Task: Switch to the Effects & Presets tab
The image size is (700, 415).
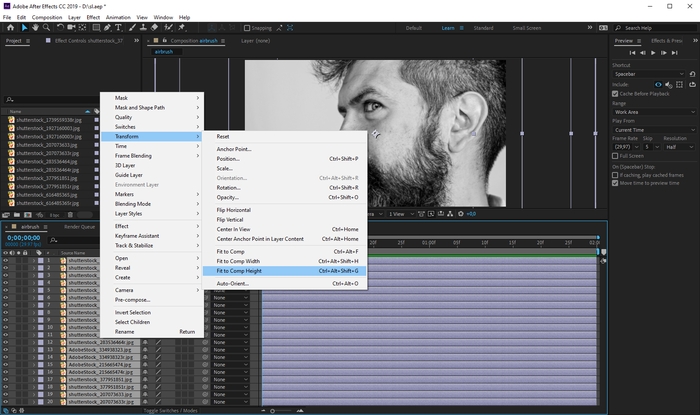Action: pos(667,41)
